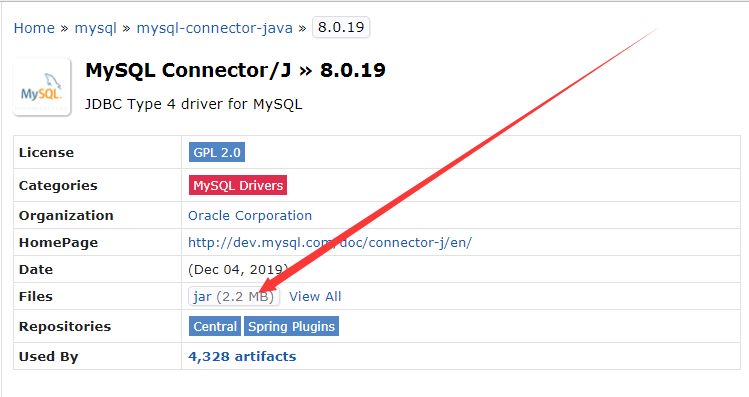Click the MySQL Connector/J » 8.0.19 heading
This screenshot has height=397, width=749.
pos(235,70)
